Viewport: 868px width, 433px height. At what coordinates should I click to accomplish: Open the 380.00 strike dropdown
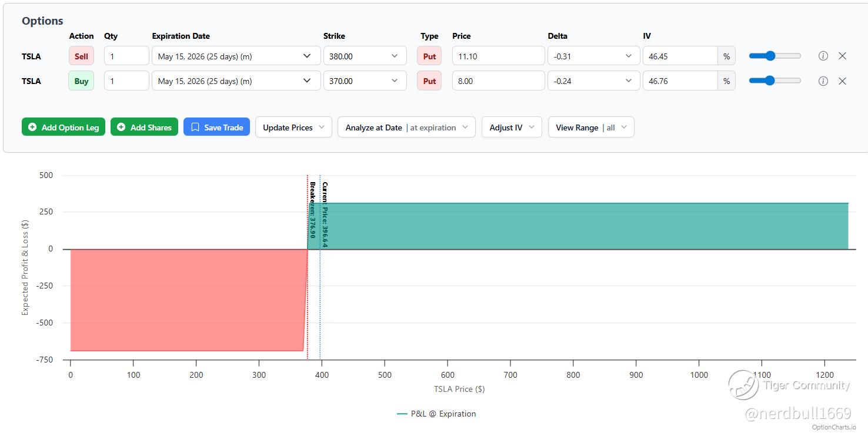[x=365, y=56]
